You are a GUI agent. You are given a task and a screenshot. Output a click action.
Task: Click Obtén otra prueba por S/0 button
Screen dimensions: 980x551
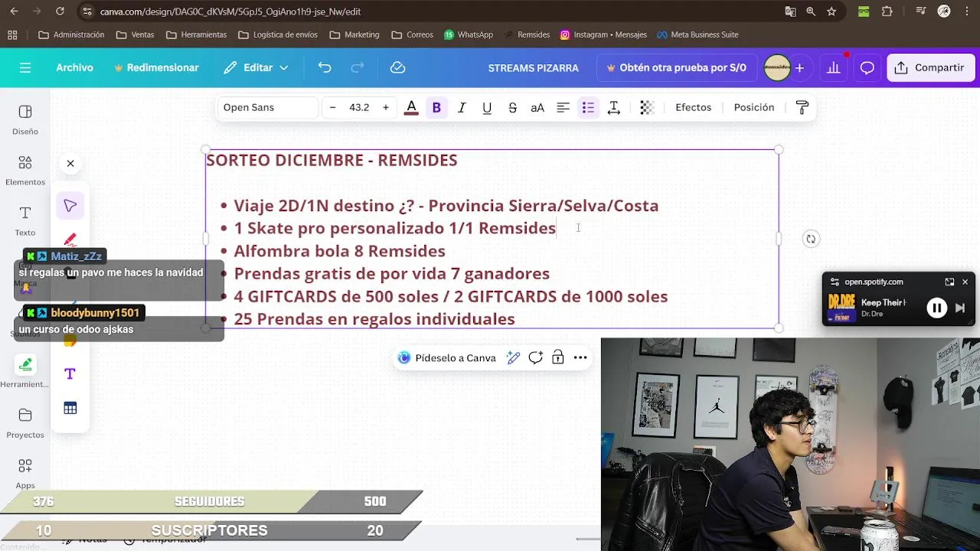[x=676, y=67]
